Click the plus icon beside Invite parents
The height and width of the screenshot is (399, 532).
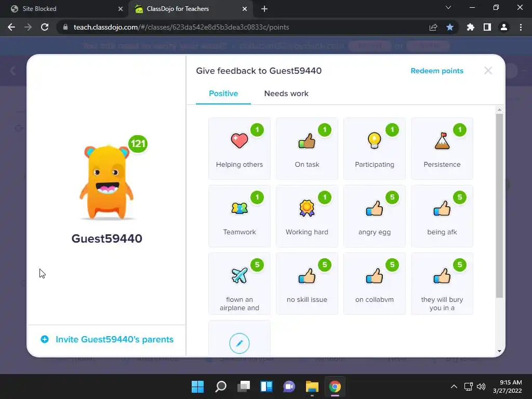[45, 339]
